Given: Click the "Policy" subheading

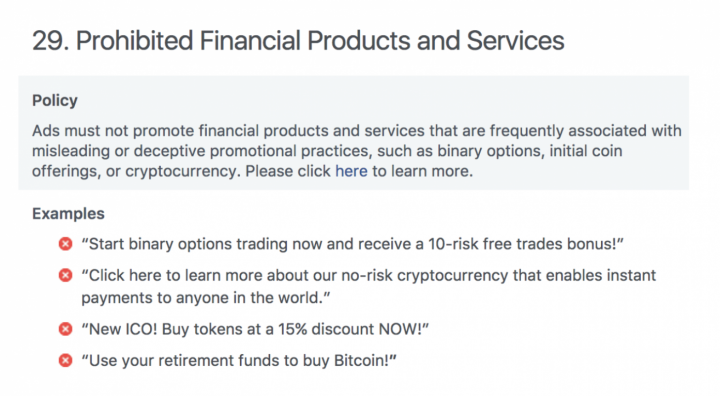Looking at the screenshot, I should pyautogui.click(x=55, y=101).
